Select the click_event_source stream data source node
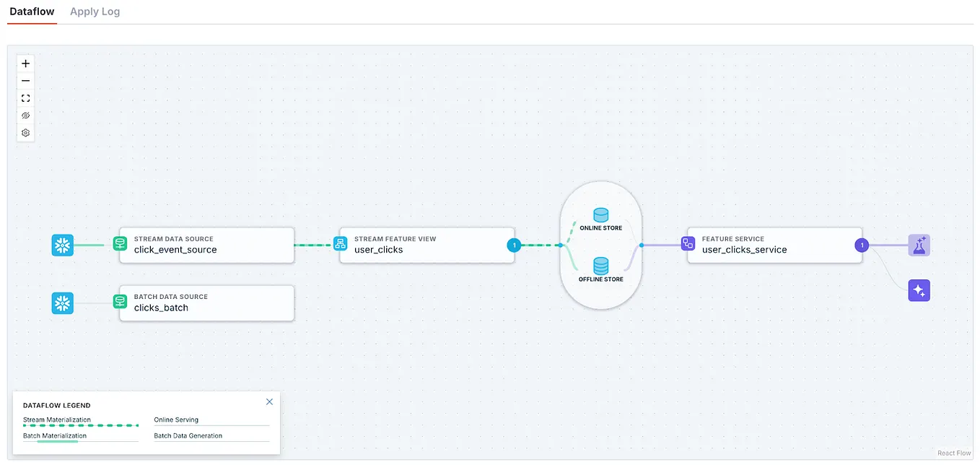Viewport: 980px width, 465px height. coord(206,245)
